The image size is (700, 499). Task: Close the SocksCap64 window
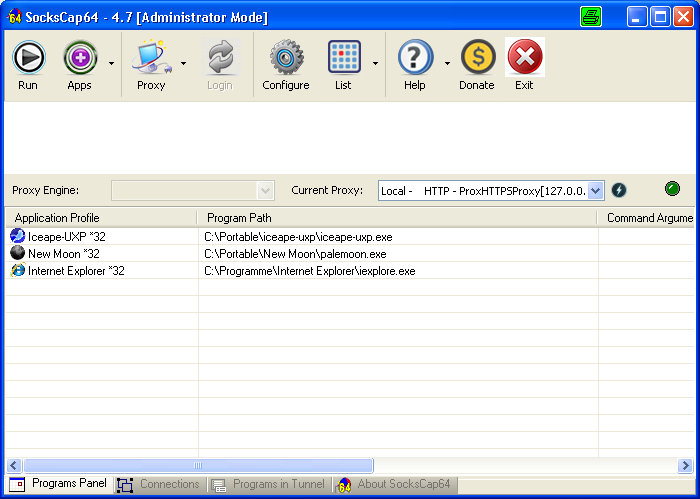click(x=683, y=17)
